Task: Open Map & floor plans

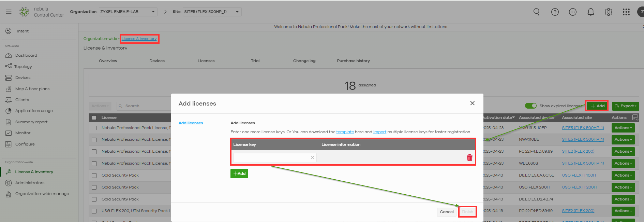Action: (x=32, y=89)
